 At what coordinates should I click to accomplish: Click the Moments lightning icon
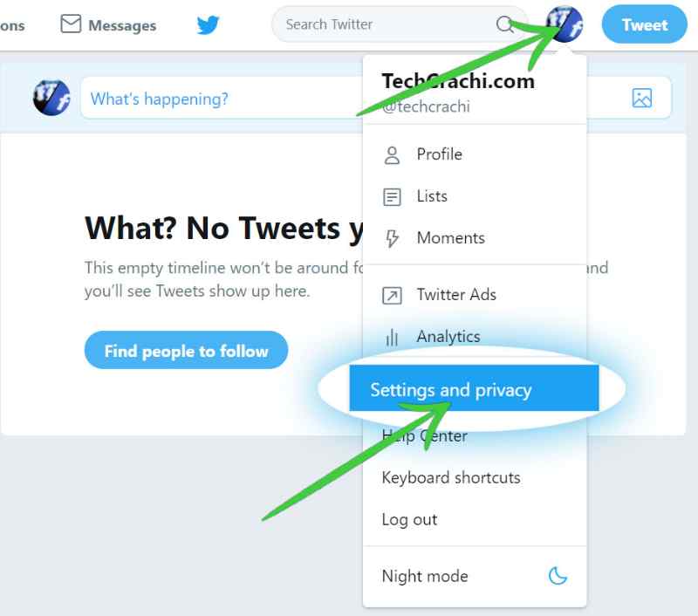pyautogui.click(x=392, y=238)
